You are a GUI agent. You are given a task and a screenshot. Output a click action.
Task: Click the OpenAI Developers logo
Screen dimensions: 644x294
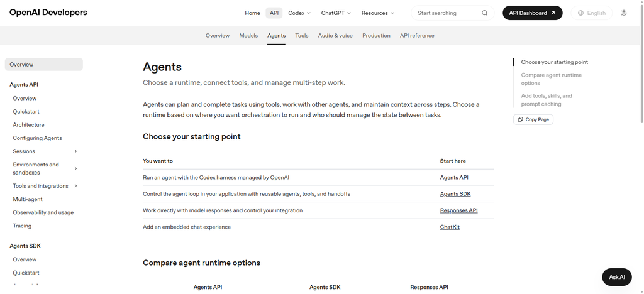[48, 13]
